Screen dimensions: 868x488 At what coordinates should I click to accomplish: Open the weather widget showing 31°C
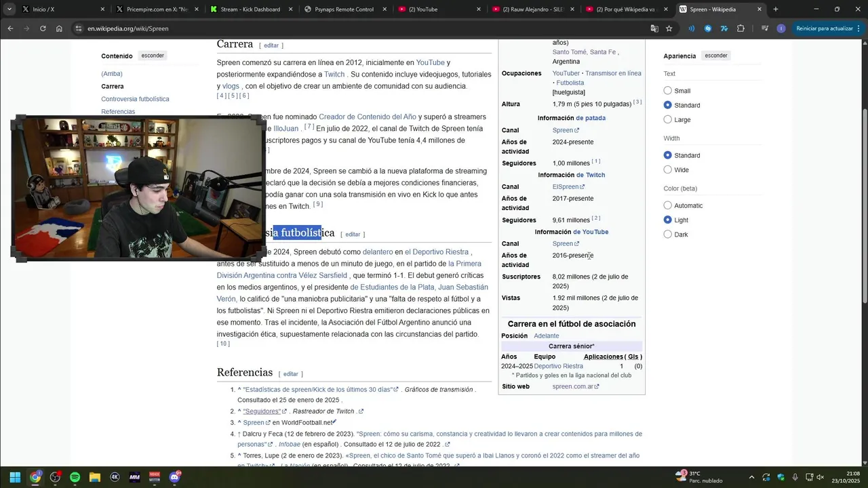pos(698,477)
